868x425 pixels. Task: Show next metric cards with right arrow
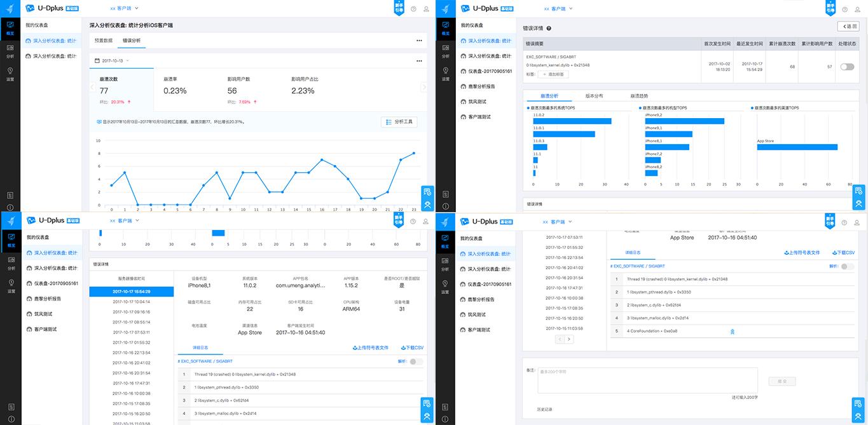(424, 87)
